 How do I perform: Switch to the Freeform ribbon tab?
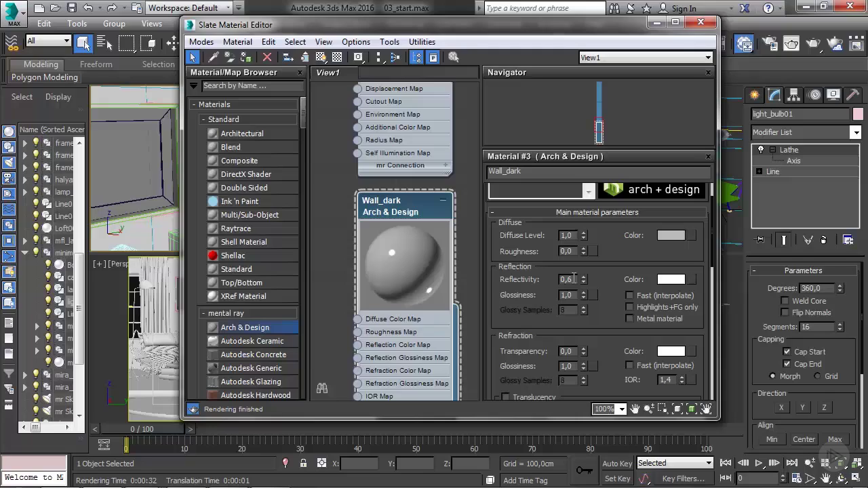pyautogui.click(x=96, y=64)
